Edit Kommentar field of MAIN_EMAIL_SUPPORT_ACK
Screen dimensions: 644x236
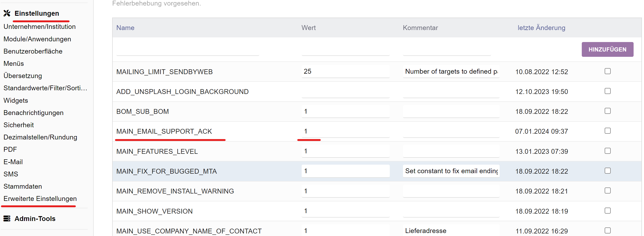(x=451, y=131)
